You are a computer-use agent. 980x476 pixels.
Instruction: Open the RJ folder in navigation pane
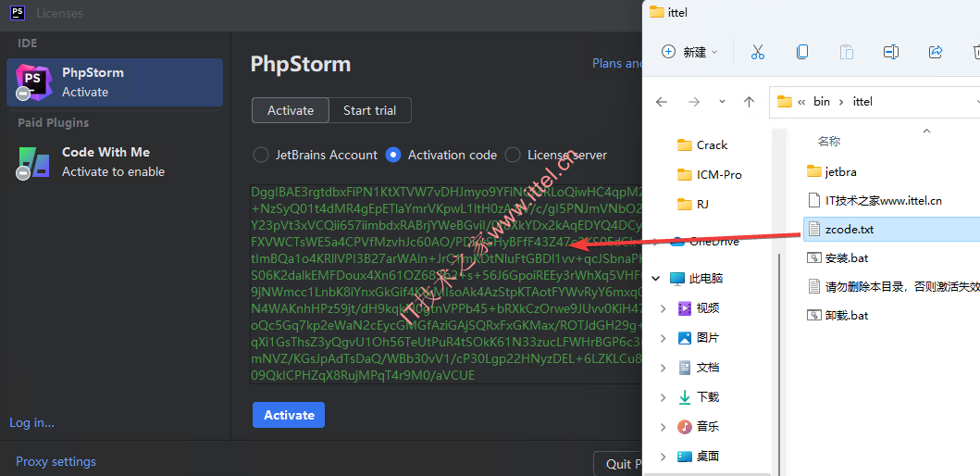coord(693,204)
